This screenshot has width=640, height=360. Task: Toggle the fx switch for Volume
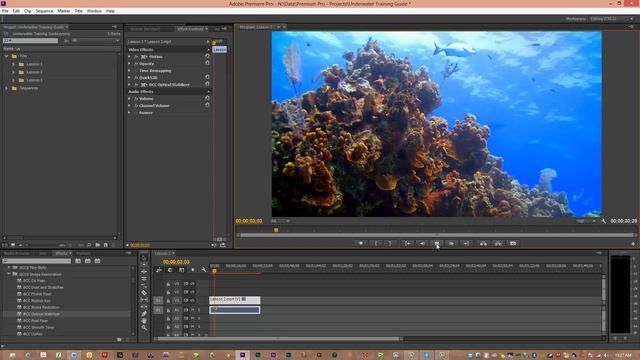136,98
